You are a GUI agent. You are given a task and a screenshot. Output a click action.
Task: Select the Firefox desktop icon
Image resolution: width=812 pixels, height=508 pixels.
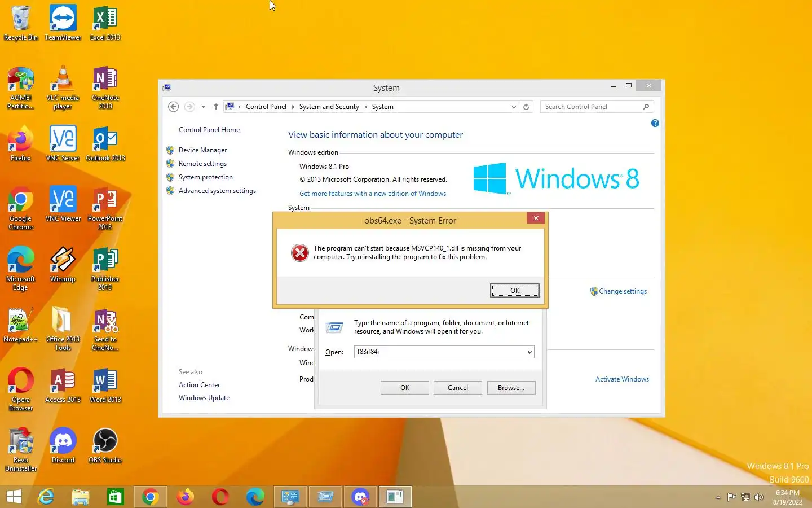coord(21,144)
